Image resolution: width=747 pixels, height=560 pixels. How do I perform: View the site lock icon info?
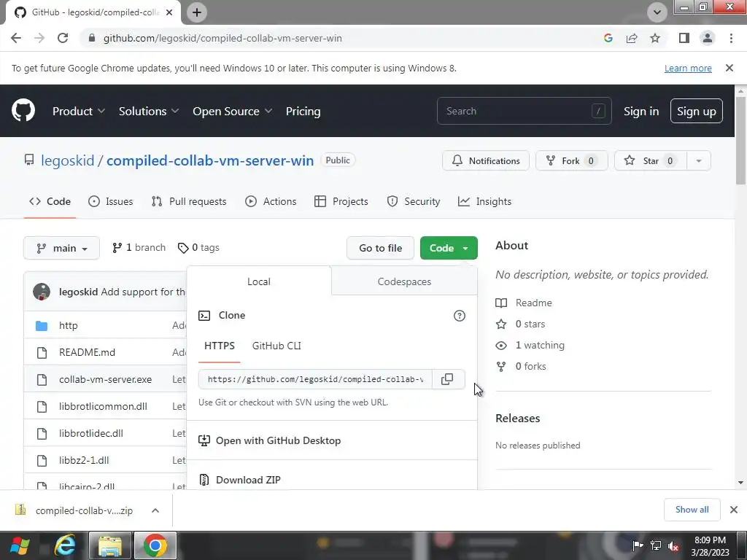92,38
